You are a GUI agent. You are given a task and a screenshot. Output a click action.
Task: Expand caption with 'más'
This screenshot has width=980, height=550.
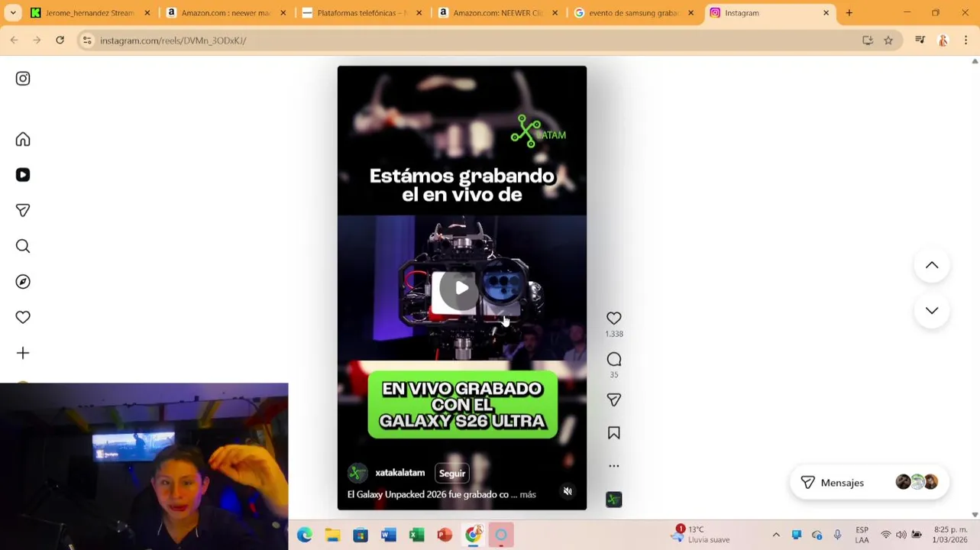(528, 494)
